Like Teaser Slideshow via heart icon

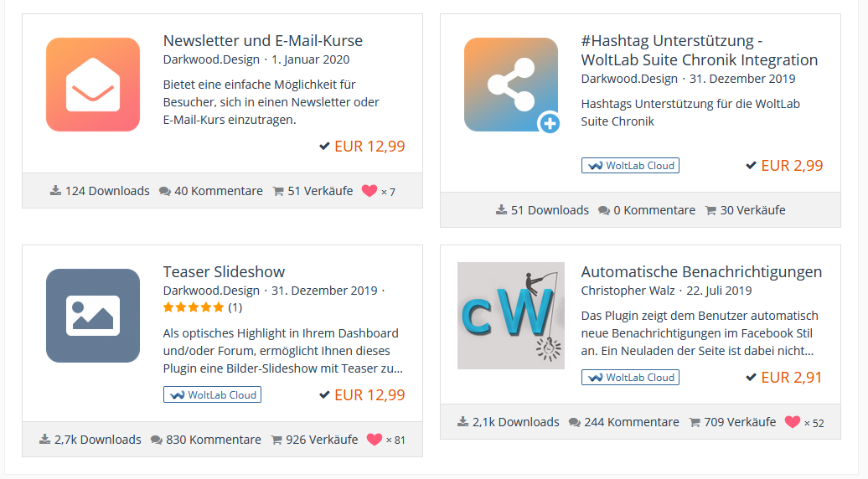(x=375, y=440)
